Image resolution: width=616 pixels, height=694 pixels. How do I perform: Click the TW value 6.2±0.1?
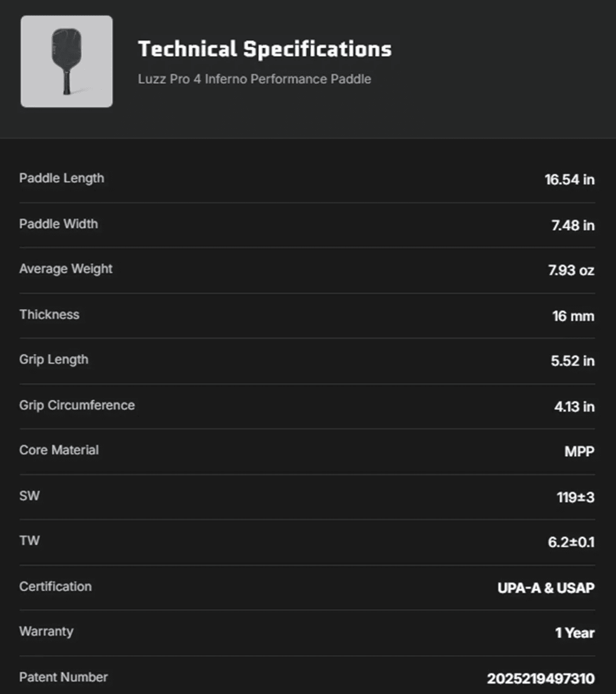point(571,542)
